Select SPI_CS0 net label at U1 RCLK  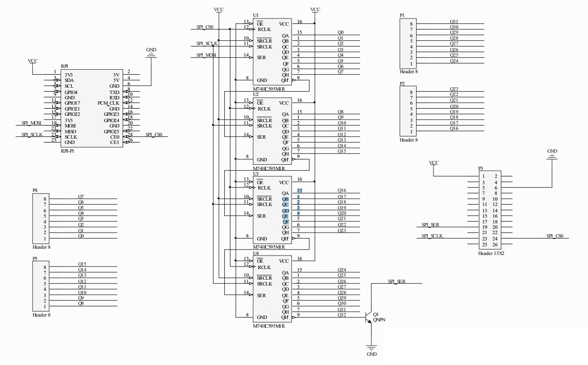point(205,27)
